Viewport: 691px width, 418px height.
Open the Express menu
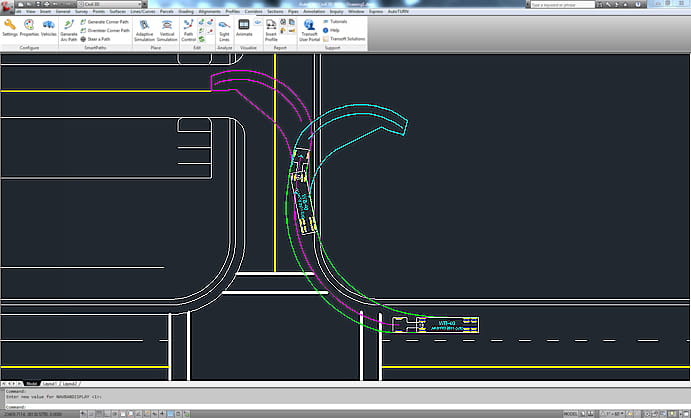[x=376, y=11]
